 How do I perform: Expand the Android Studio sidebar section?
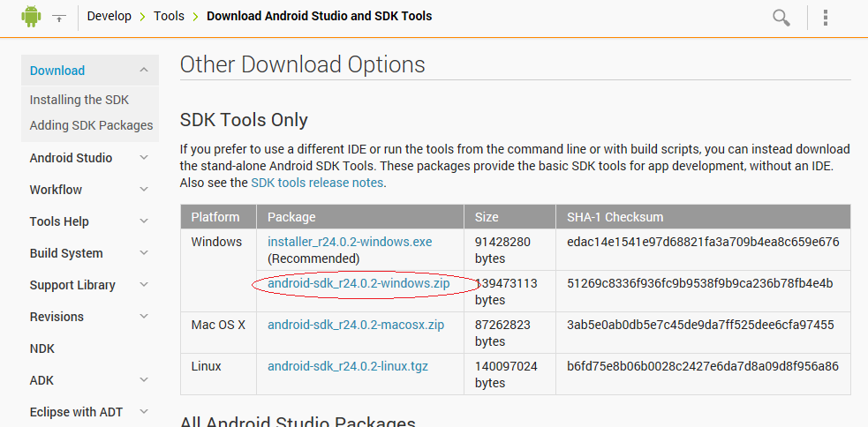[x=144, y=158]
